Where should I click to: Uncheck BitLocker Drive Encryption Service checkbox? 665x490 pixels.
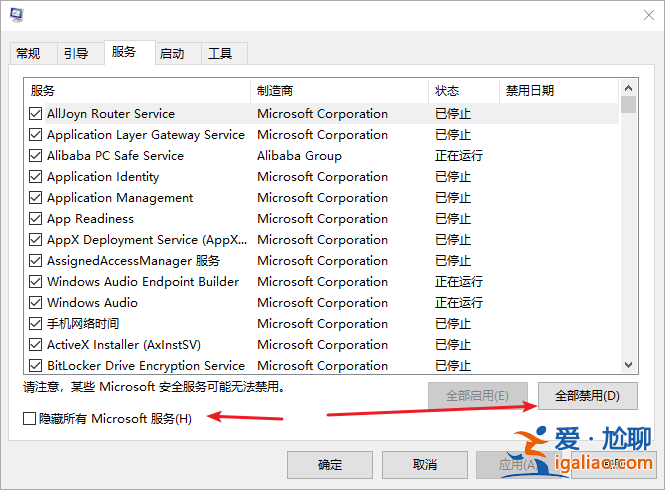(x=35, y=366)
